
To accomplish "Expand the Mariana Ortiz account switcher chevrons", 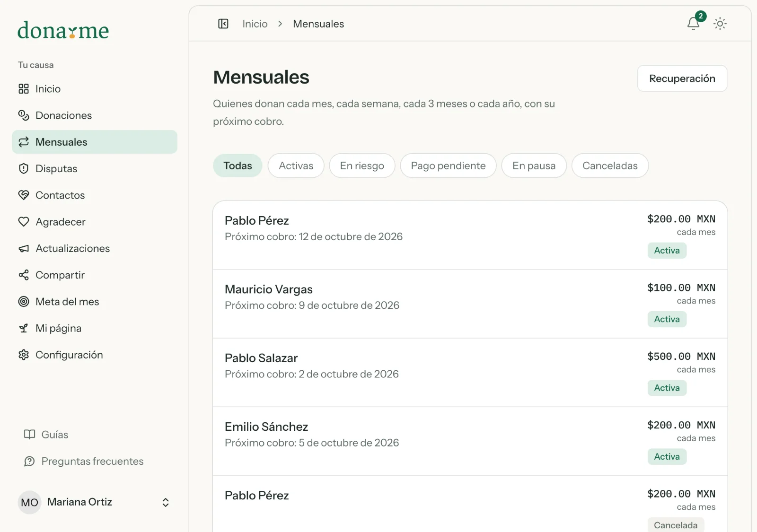I will pyautogui.click(x=166, y=502).
